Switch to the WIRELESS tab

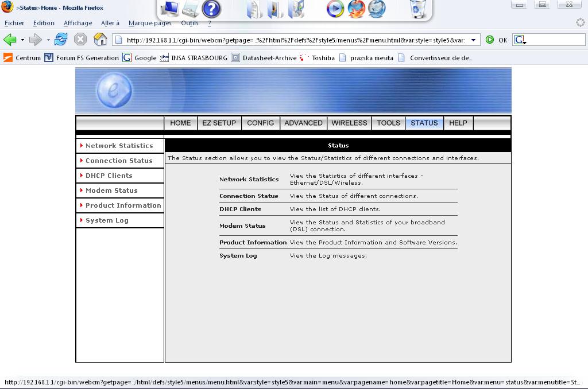pos(349,123)
